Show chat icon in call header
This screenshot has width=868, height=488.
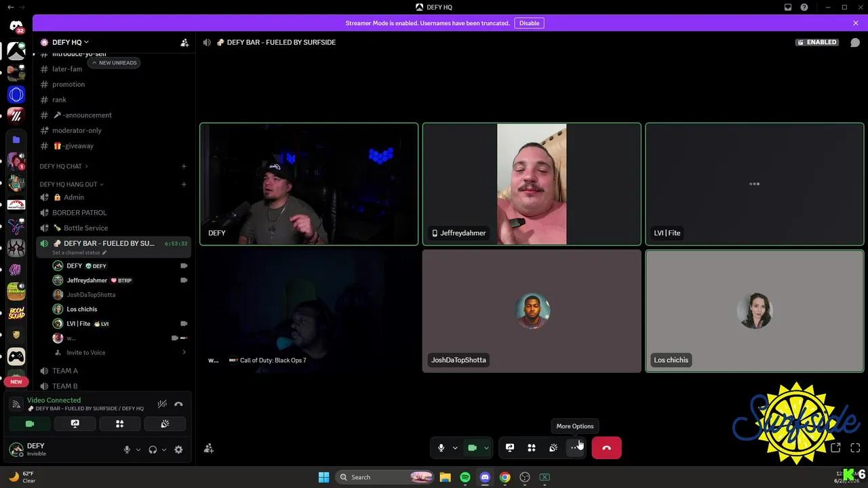855,42
